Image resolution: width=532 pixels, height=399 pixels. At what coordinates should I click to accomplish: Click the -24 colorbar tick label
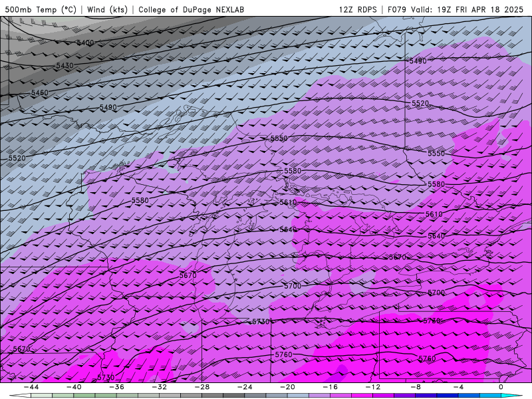coord(245,387)
